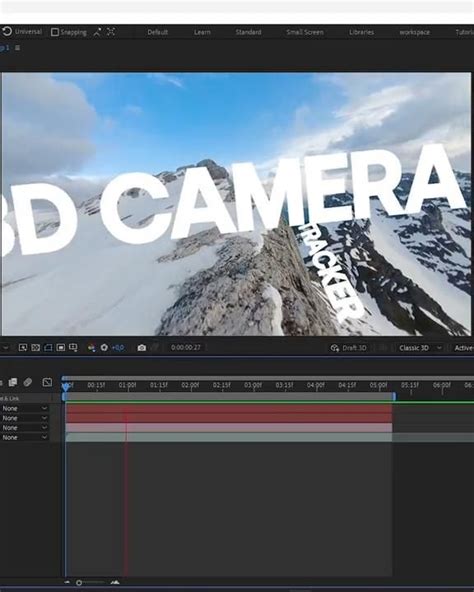Select the pink layer bar in timeline
474x592 pixels.
229,428
